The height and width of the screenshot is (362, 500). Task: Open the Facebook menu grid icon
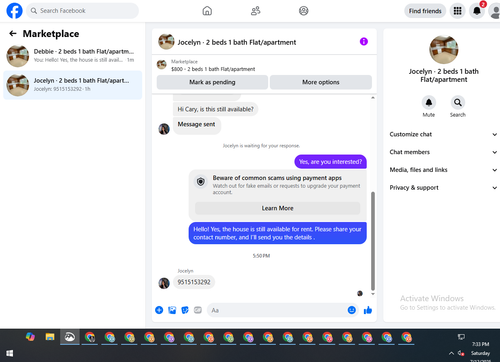[457, 11]
